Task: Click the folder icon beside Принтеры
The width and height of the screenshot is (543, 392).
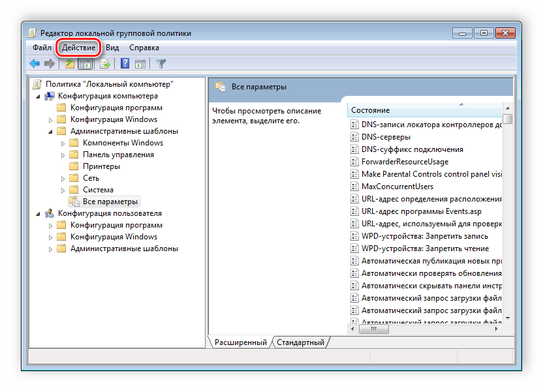Action: pos(74,166)
